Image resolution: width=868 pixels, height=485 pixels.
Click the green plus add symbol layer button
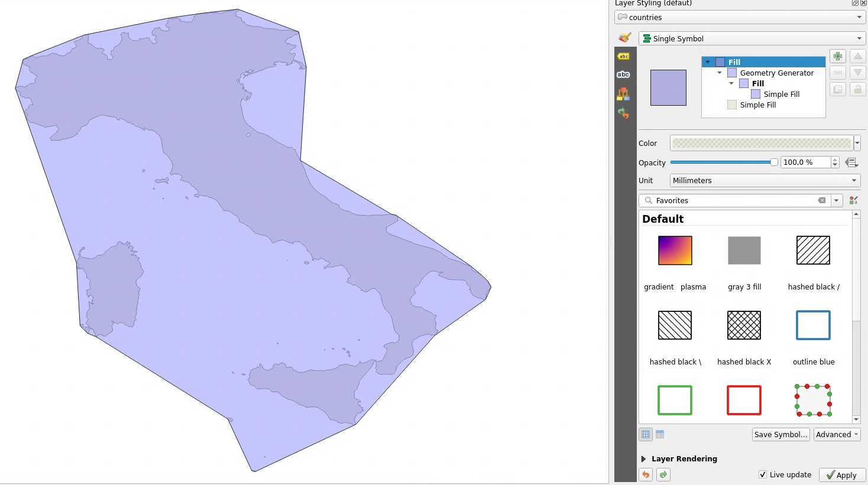point(837,56)
